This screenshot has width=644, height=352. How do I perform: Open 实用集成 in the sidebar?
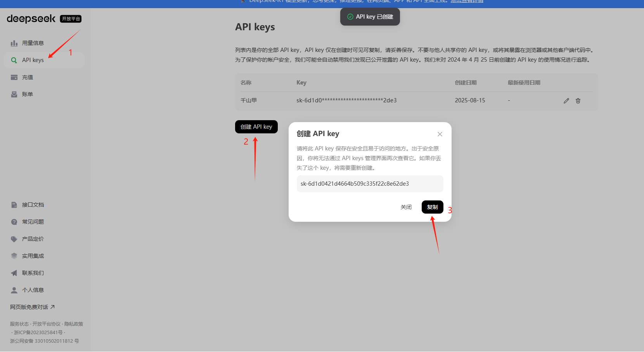click(x=33, y=256)
